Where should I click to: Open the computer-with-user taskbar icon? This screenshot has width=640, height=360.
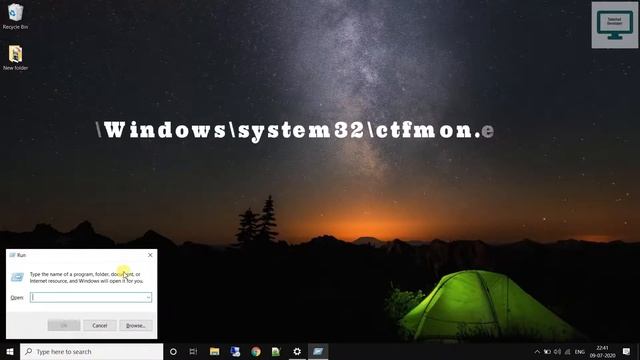(235, 351)
